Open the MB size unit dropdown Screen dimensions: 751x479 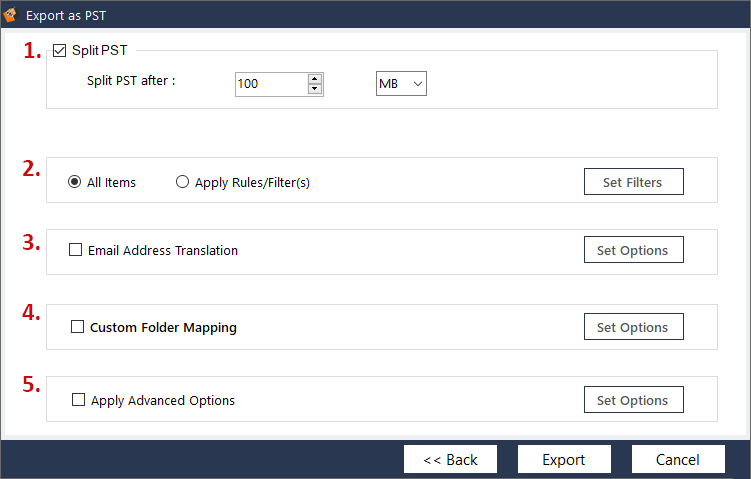pyautogui.click(x=402, y=84)
